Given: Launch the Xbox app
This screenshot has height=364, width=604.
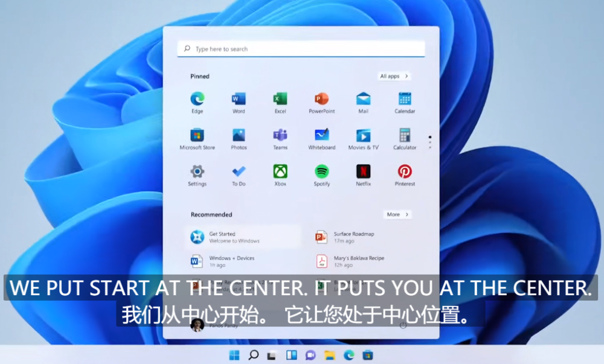Looking at the screenshot, I should tap(280, 174).
